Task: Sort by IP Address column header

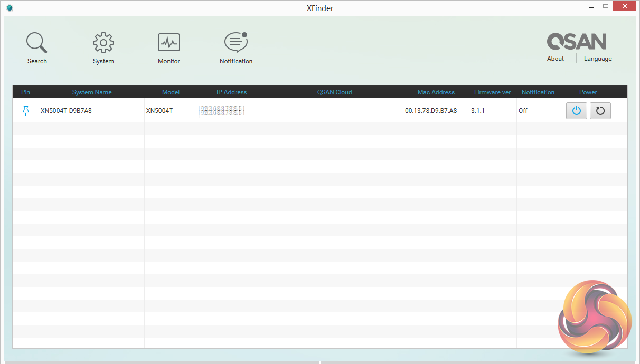Action: pyautogui.click(x=231, y=92)
